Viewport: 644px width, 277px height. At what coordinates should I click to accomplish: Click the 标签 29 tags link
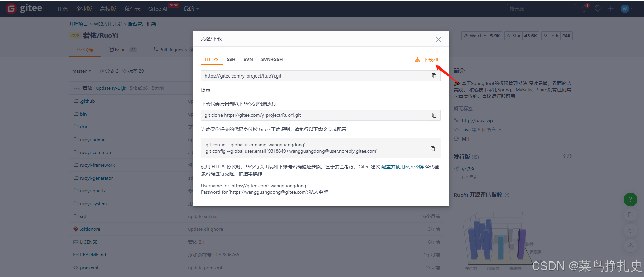[x=133, y=71]
